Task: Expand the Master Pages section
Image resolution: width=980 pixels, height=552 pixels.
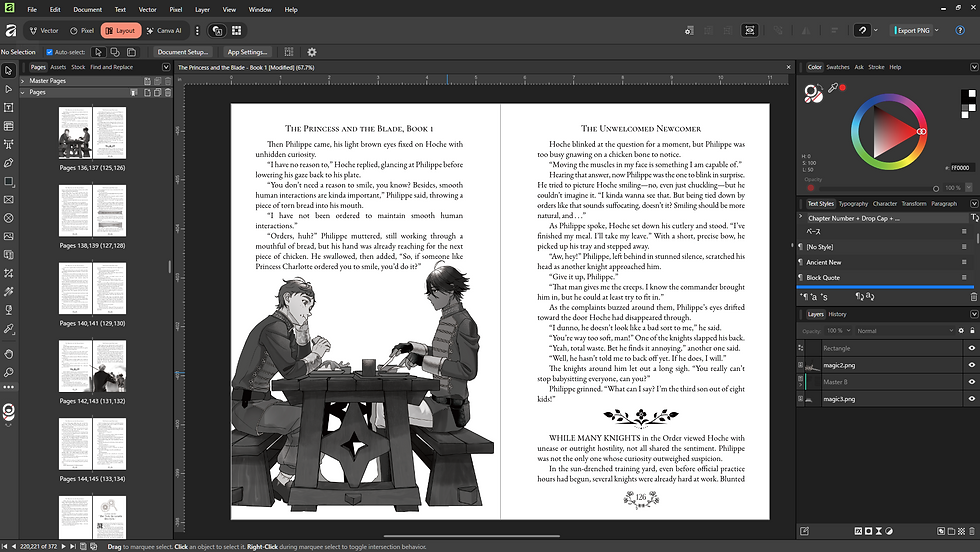Action: pos(22,81)
